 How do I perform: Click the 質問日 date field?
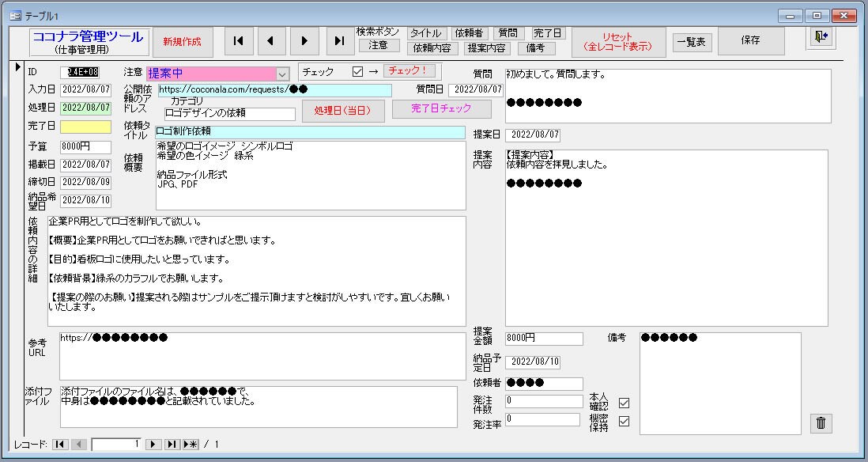(x=476, y=89)
